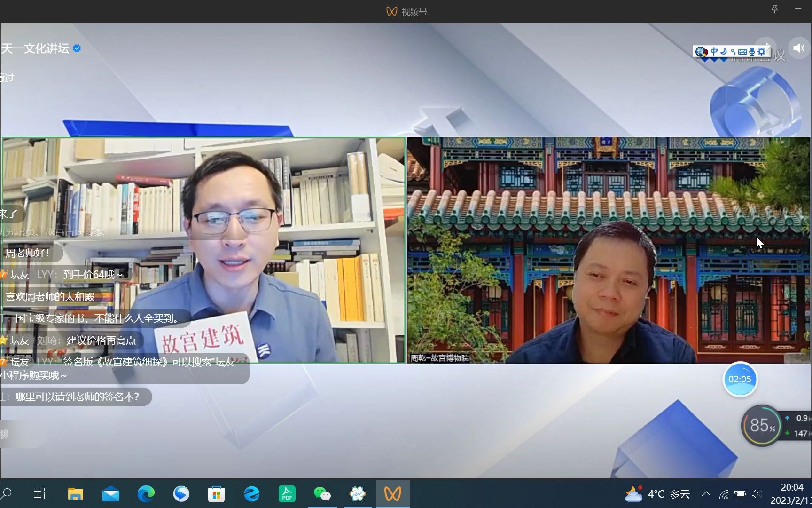Click the blue verified badge beside 天一文化讲坛
The width and height of the screenshot is (812, 508).
coord(77,48)
